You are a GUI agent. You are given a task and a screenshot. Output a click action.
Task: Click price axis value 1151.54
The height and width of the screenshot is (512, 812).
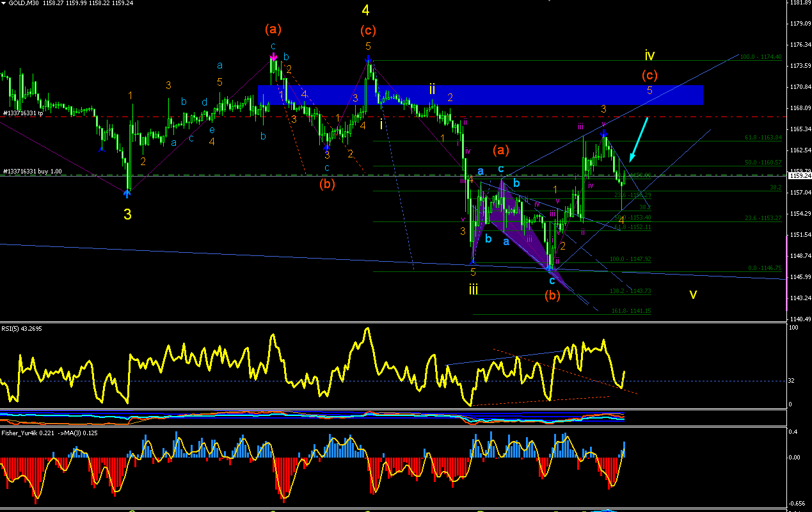(x=801, y=235)
